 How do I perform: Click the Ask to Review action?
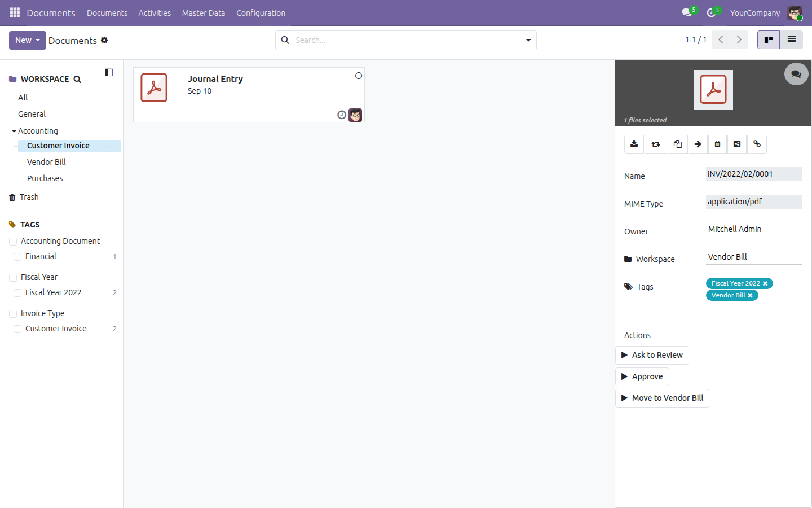(x=652, y=355)
